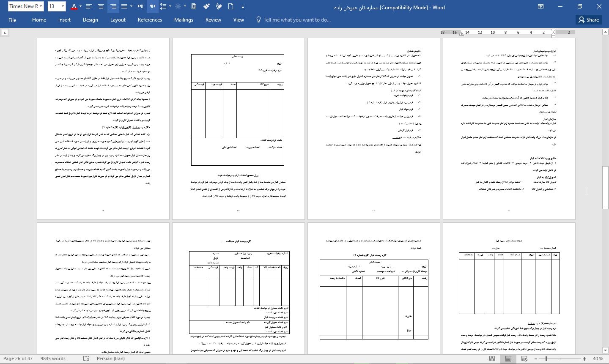
Task: Open the font name dropdown
Action: 41,6
